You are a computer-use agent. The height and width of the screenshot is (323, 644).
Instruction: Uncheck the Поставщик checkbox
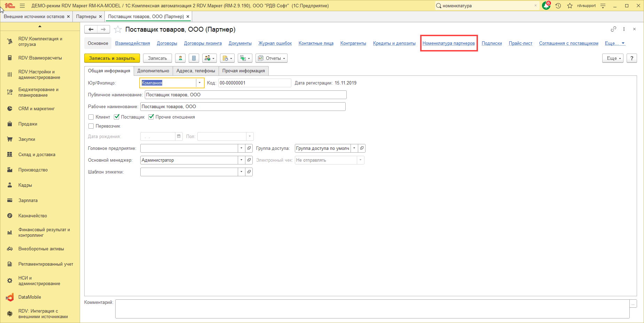[117, 117]
